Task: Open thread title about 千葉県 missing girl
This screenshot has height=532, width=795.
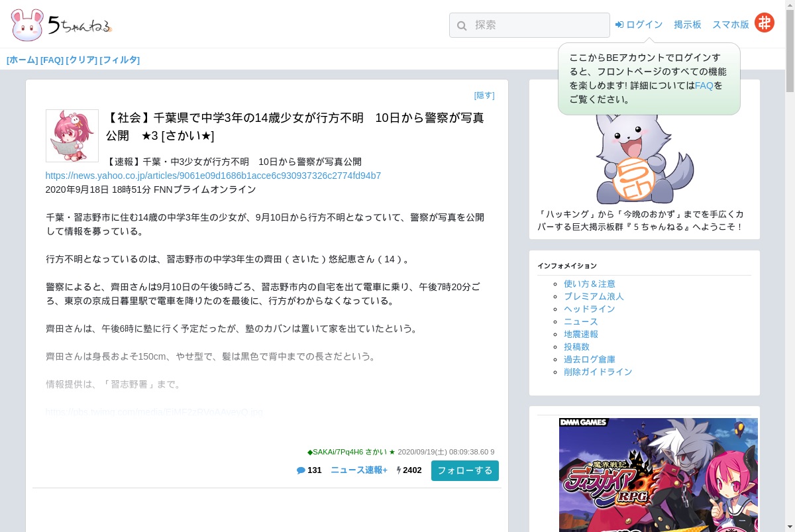Action: [295, 127]
